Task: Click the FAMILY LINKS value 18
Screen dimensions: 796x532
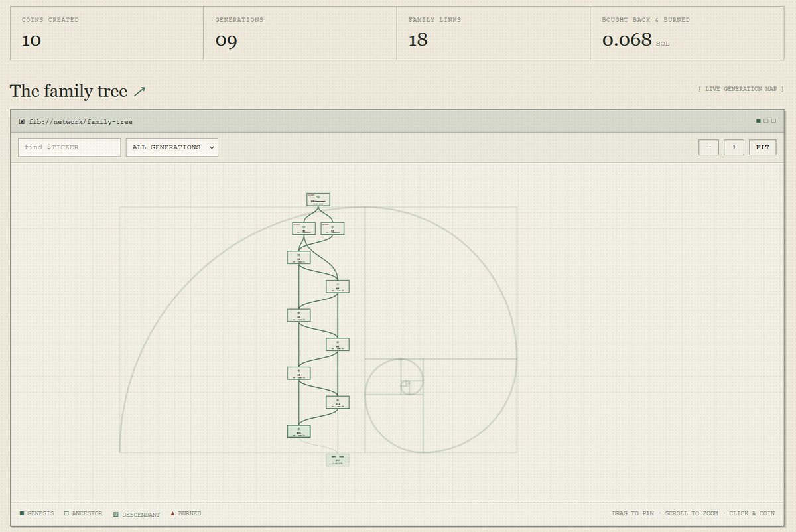Action: 418,40
